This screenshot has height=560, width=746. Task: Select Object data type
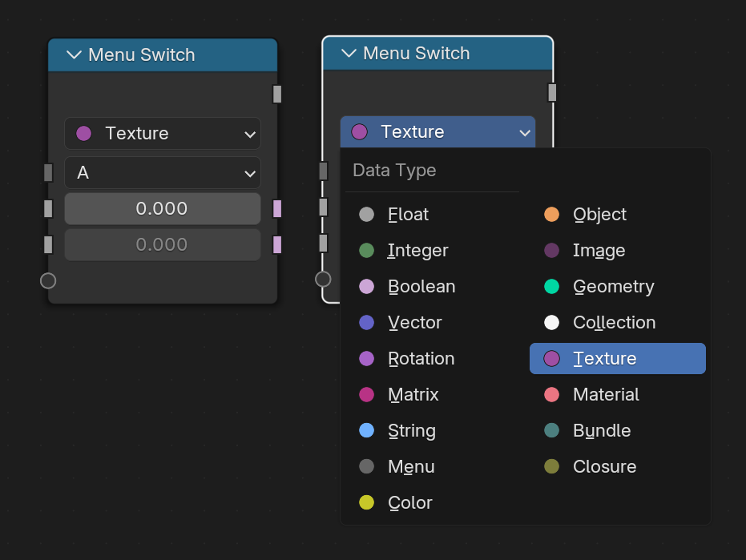tap(618, 214)
